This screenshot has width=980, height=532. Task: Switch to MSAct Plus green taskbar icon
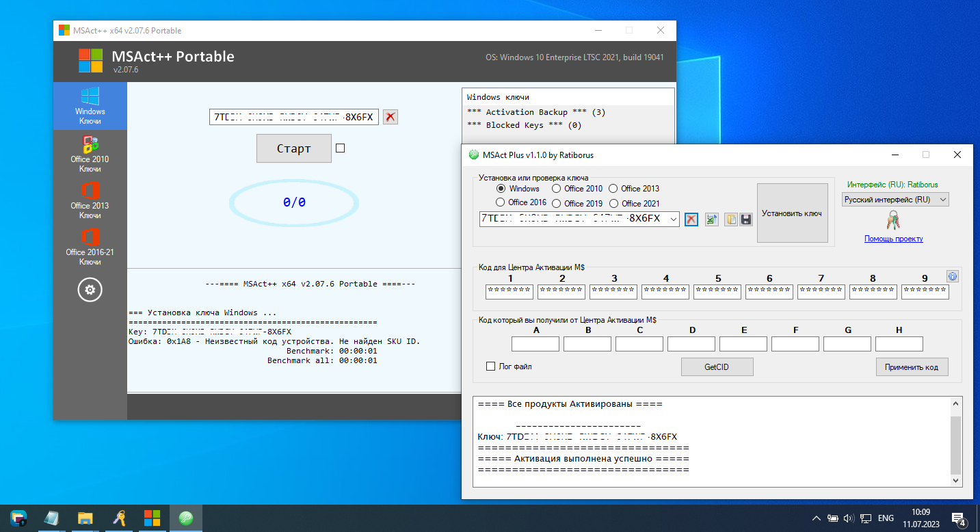click(x=185, y=518)
